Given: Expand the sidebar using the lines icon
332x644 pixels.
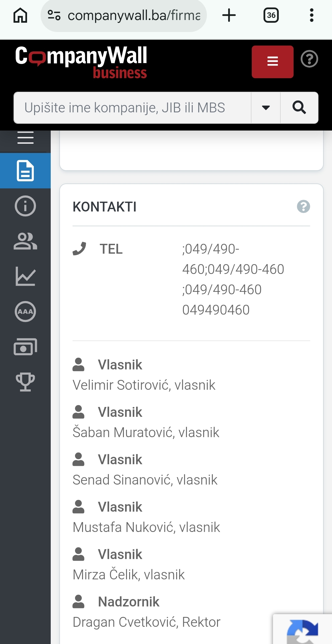Looking at the screenshot, I should pos(26,138).
